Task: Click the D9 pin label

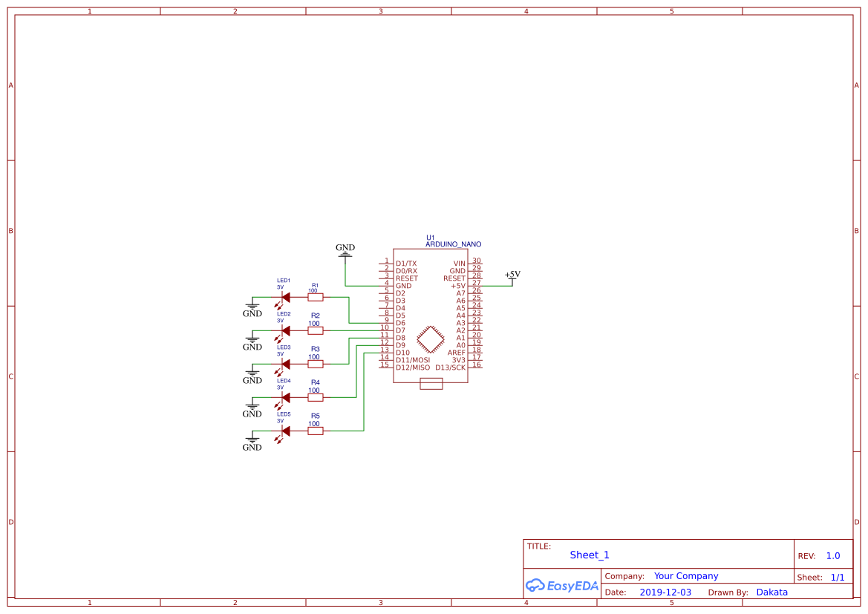Action: (x=400, y=345)
